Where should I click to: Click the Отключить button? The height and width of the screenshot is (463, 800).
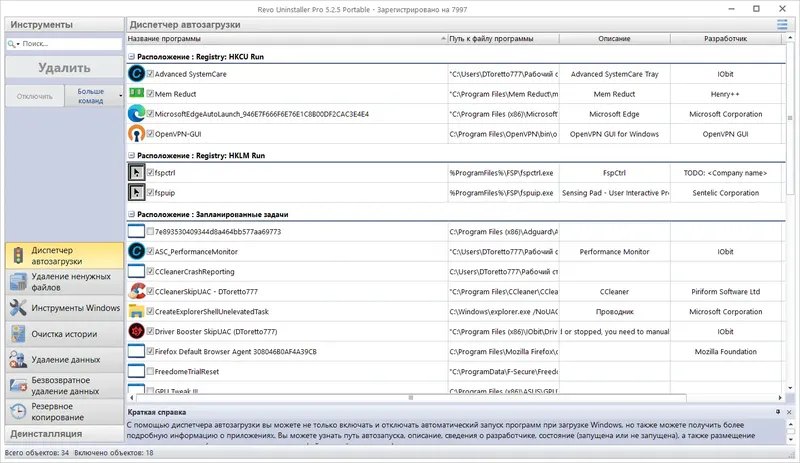[x=35, y=96]
